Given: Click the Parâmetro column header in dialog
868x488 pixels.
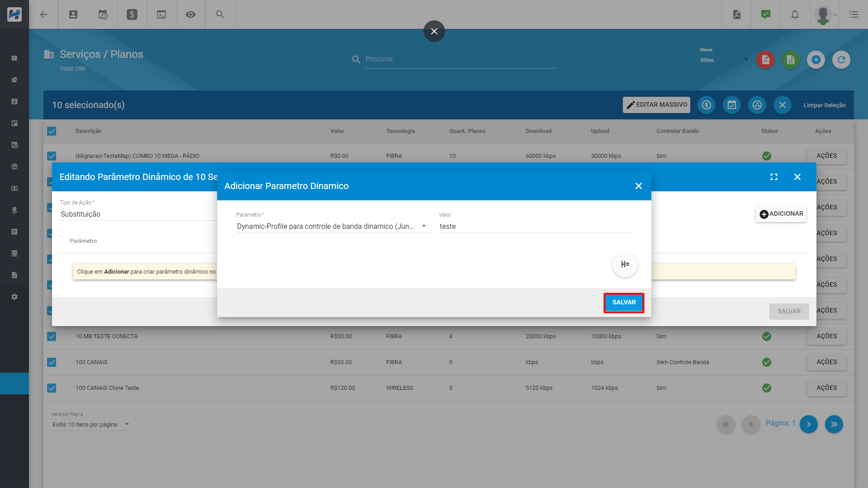Looking at the screenshot, I should pos(83,241).
